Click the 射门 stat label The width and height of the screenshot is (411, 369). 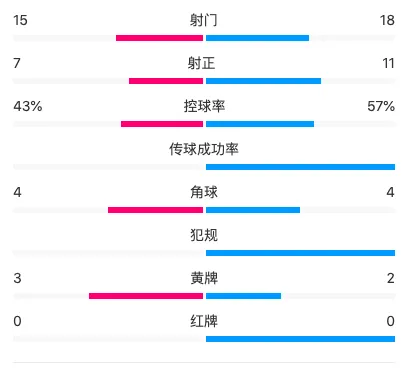pyautogui.click(x=204, y=20)
